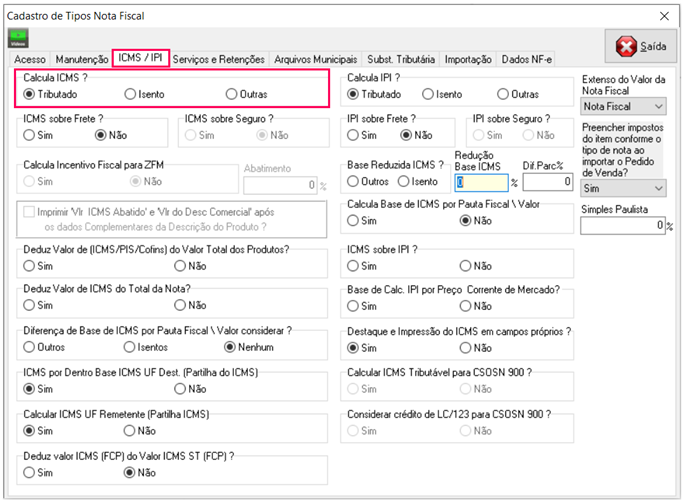Select Outras under Calcula IPI
Screen dimensions: 684x503
click(502, 94)
